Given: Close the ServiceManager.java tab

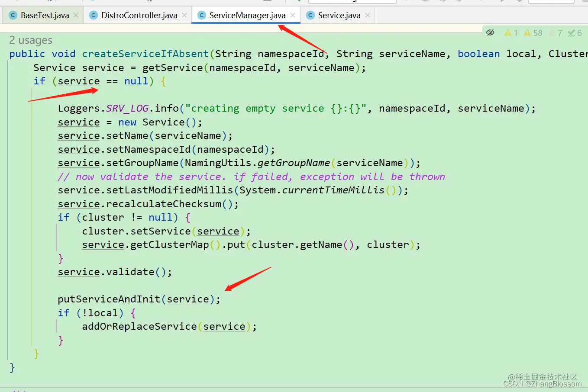Looking at the screenshot, I should coord(293,15).
